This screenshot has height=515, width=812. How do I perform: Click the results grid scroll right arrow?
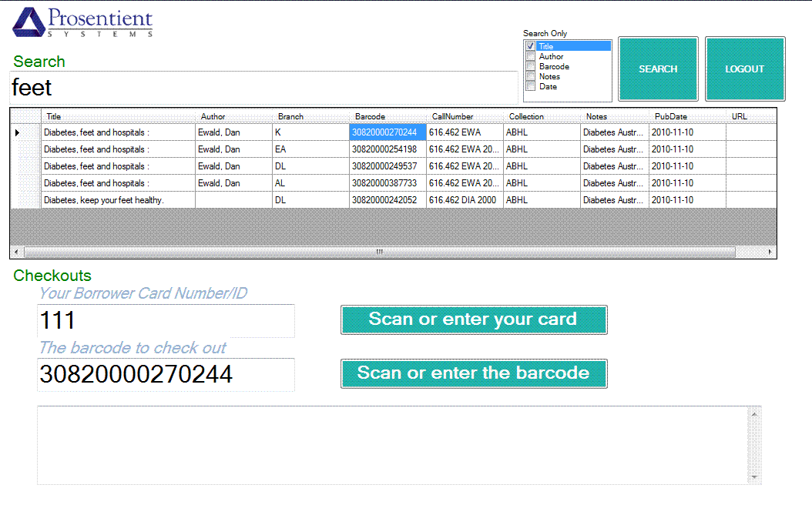[x=770, y=252]
